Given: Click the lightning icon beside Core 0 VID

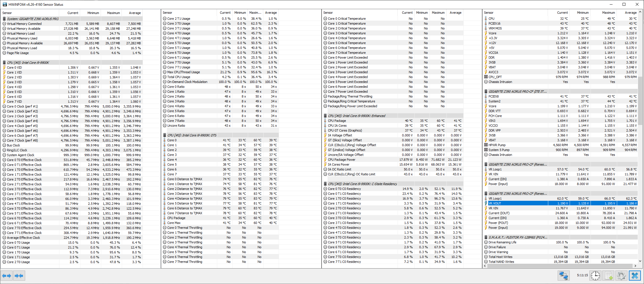Looking at the screenshot, I should (4, 67).
